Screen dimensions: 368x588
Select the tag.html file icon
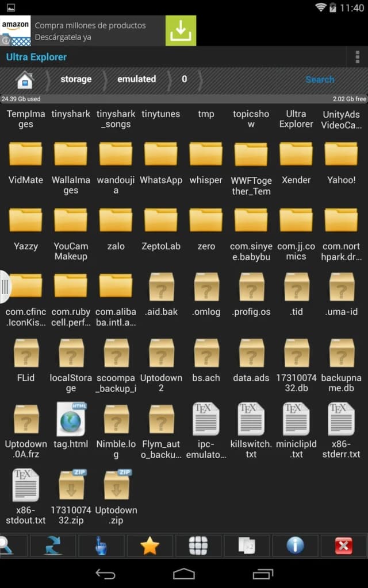[71, 419]
